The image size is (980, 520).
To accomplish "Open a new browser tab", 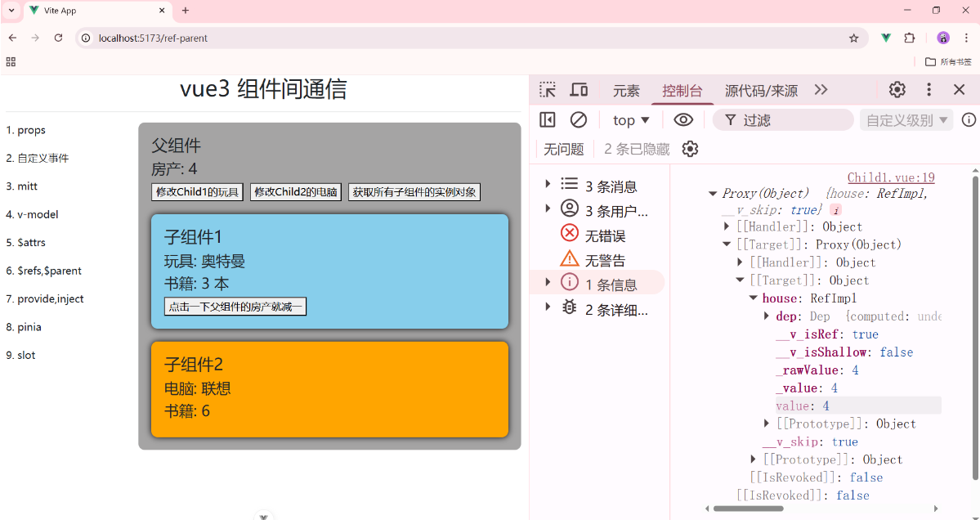I will [186, 11].
